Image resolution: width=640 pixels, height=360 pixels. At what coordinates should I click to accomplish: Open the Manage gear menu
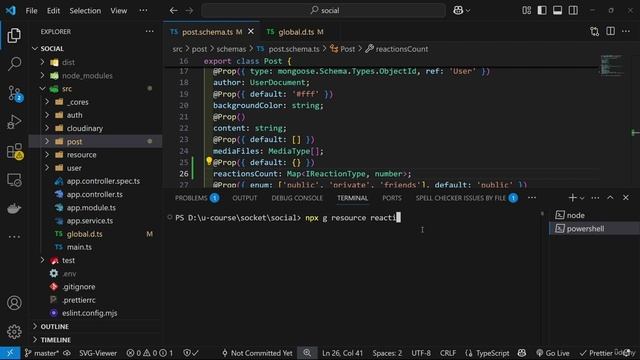(x=14, y=331)
